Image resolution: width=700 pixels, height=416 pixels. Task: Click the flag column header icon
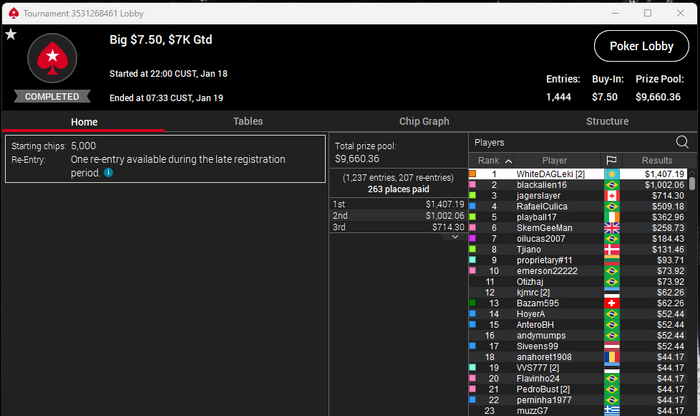click(x=611, y=160)
